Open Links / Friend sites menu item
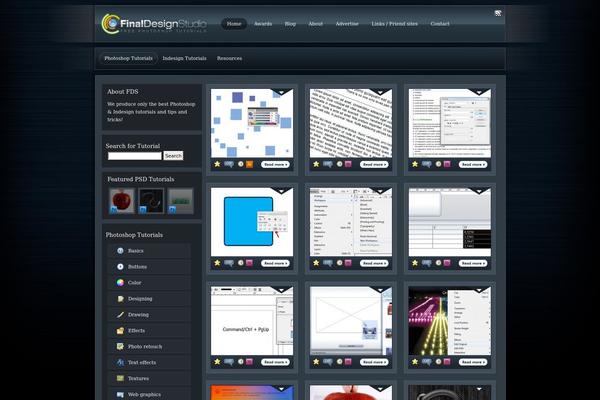The width and height of the screenshot is (600, 400). point(395,24)
